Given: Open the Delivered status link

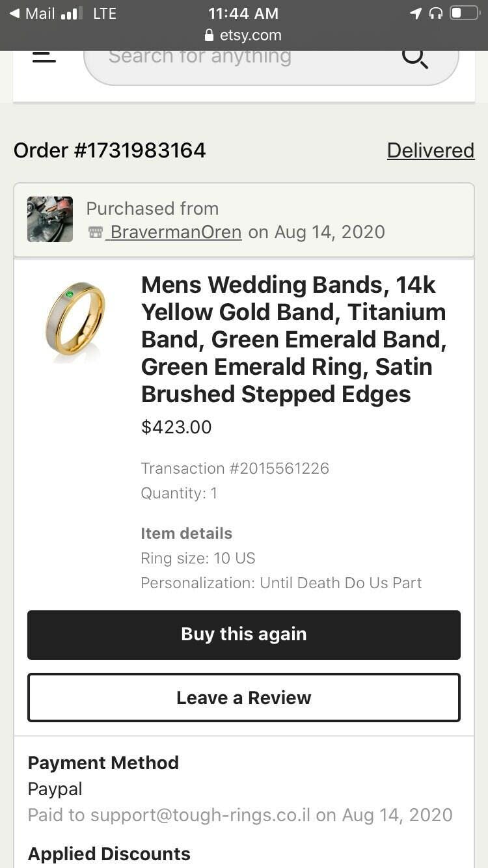Looking at the screenshot, I should click(430, 150).
